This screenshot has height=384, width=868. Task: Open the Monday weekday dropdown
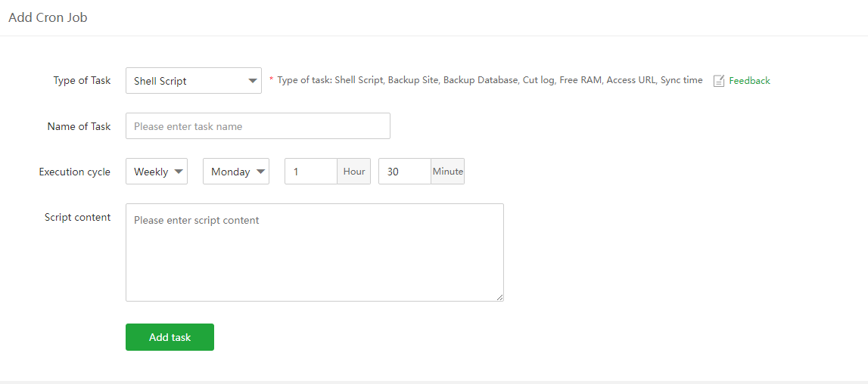tap(236, 172)
